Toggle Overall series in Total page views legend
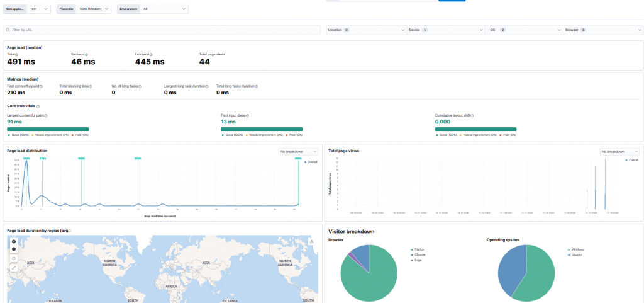This screenshot has width=644, height=303. tap(632, 160)
